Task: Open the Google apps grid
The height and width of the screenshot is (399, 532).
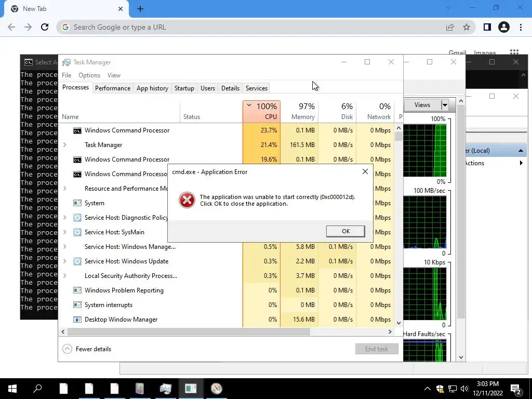Action: (514, 52)
